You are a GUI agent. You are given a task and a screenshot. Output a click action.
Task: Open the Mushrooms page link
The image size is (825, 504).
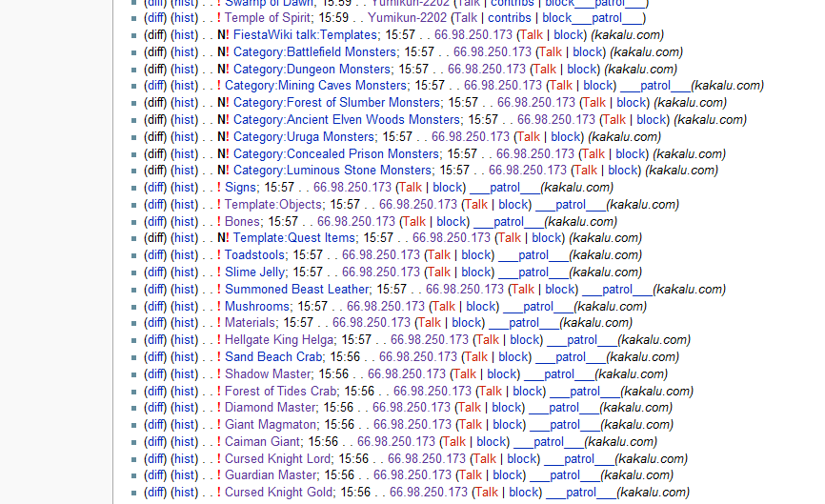tap(257, 307)
